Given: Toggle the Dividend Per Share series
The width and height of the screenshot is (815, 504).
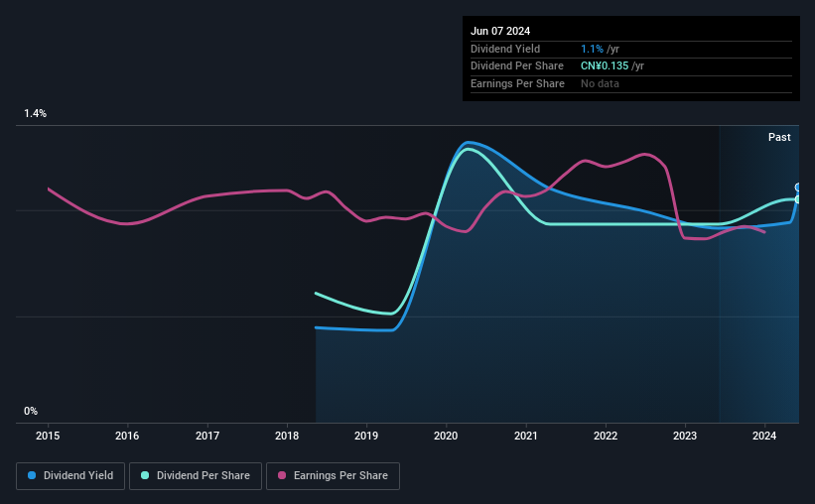Looking at the screenshot, I should (196, 476).
